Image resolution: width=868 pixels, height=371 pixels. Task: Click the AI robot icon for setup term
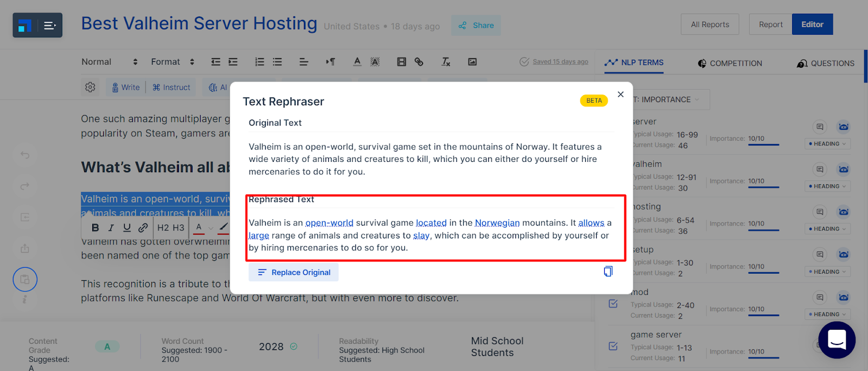(844, 255)
